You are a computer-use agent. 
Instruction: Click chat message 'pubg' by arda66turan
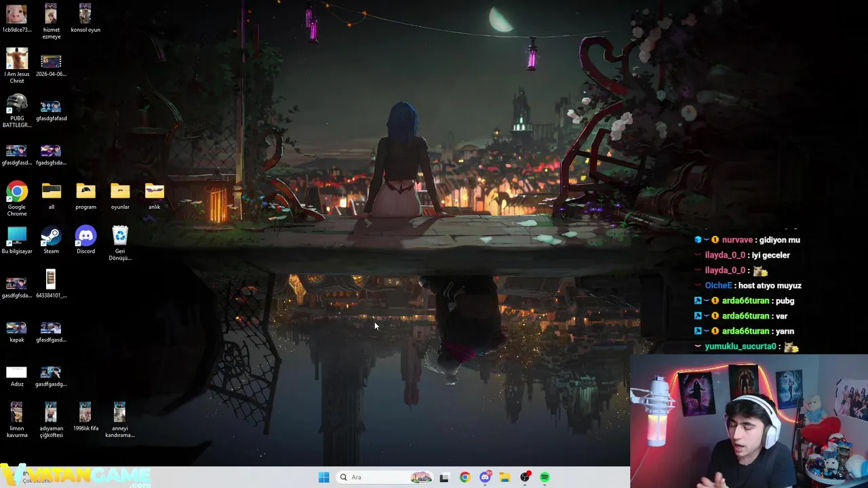point(785,301)
